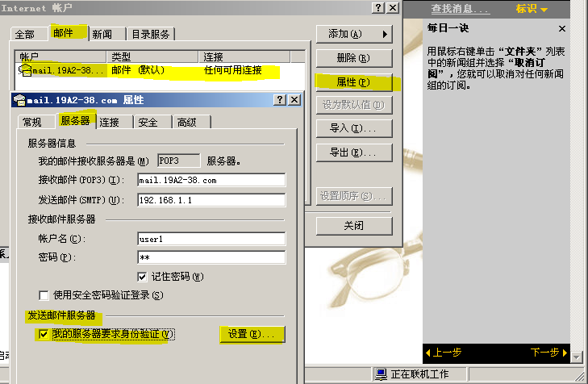This screenshot has width=588, height=384.
Task: Click the help question mark in 属性 dialog
Action: [280, 100]
